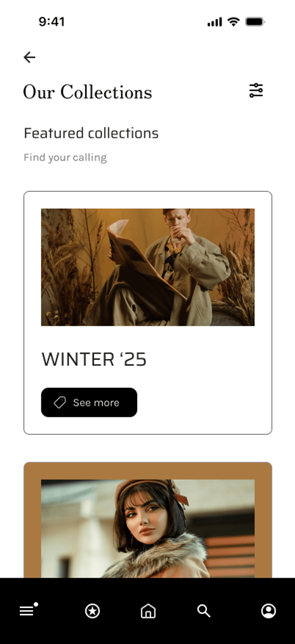Tap the star favorites icon

point(93,611)
